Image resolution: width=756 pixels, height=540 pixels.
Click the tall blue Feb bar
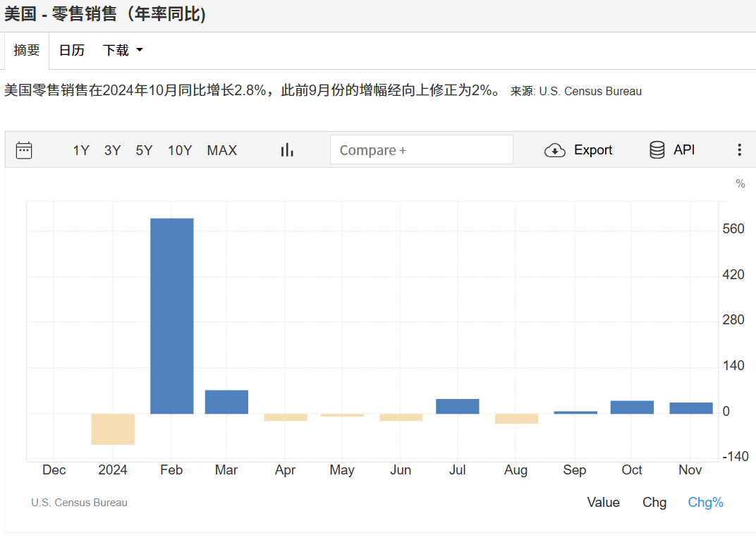tap(172, 316)
